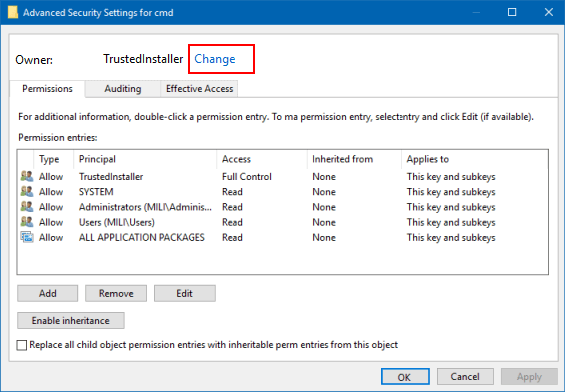Click the TrustedInstaller row user icon
The image size is (565, 392).
tap(27, 177)
